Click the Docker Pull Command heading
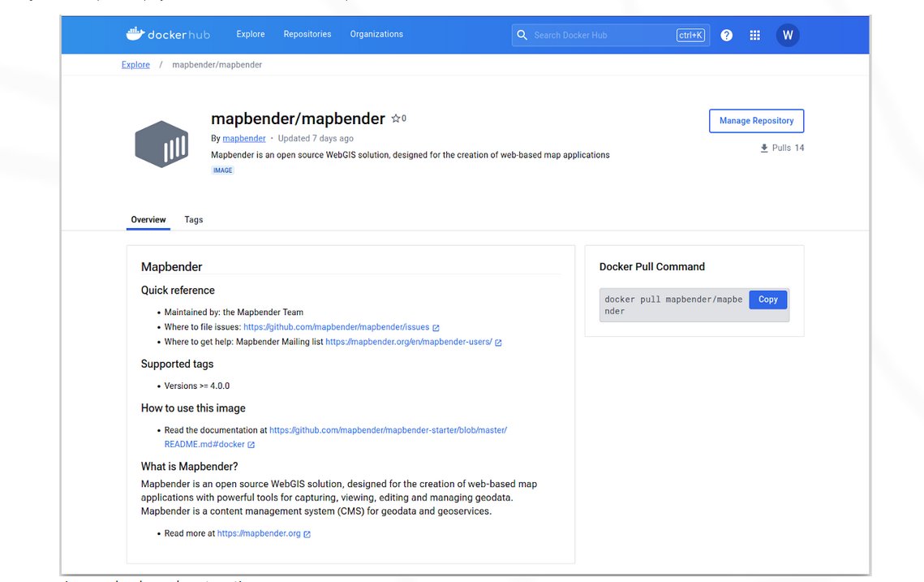 click(652, 267)
